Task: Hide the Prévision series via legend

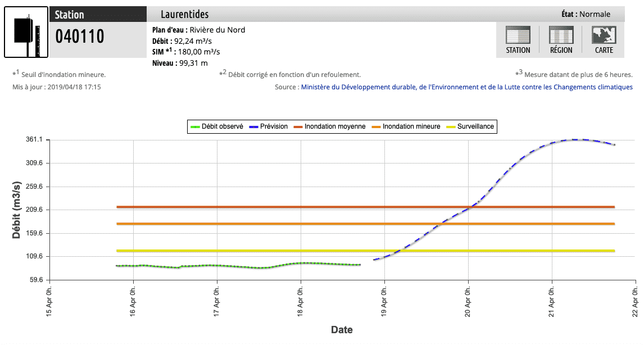Action: 269,127
